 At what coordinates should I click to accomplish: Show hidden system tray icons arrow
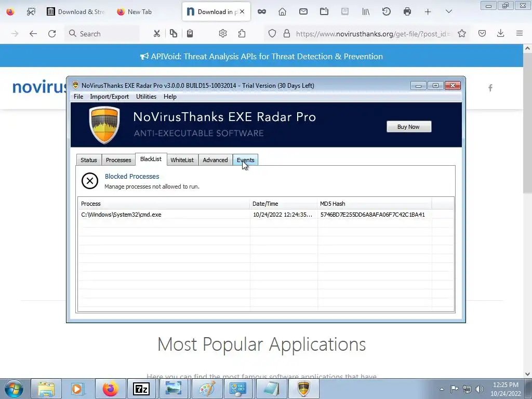442,389
